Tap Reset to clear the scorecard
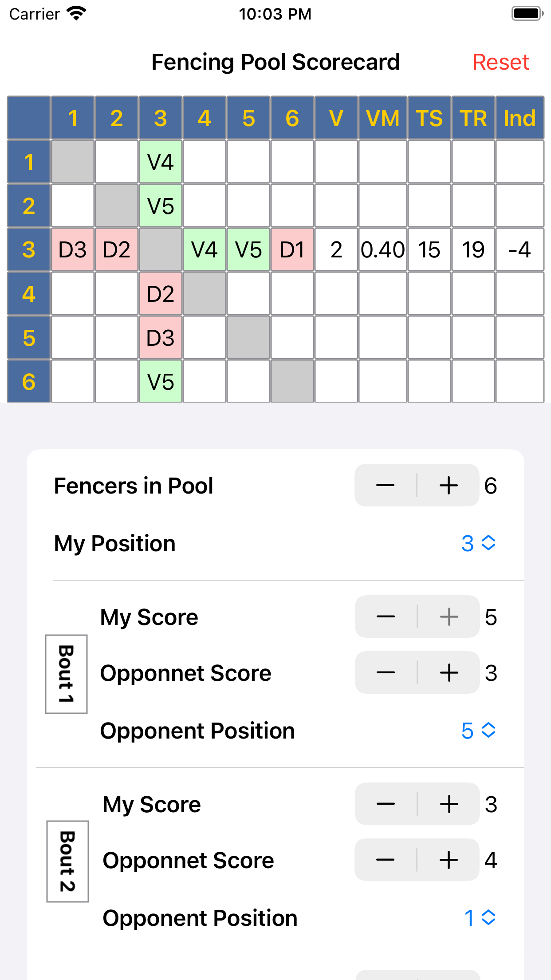 [x=500, y=62]
